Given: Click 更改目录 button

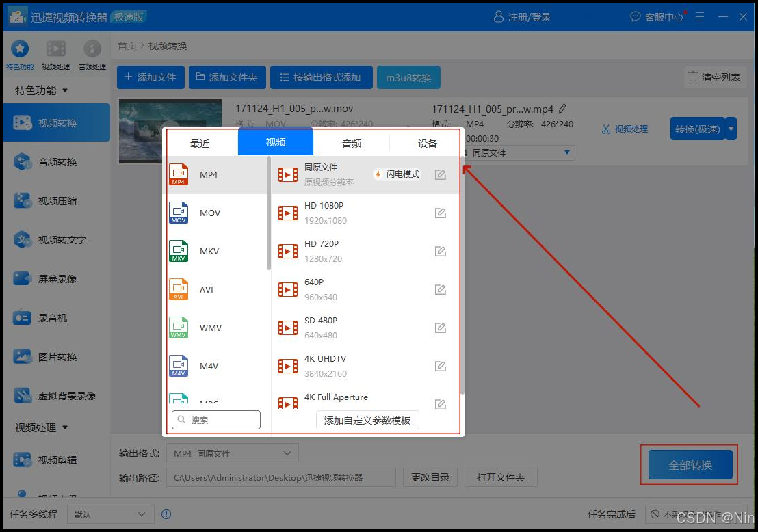Looking at the screenshot, I should (x=430, y=477).
